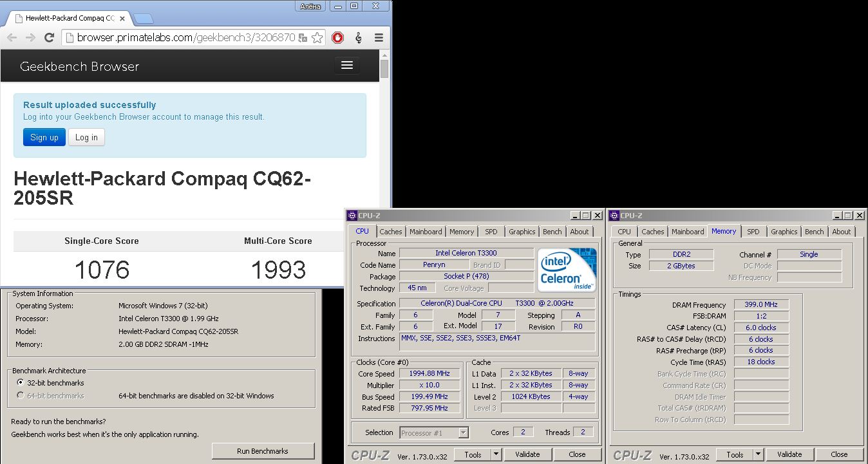Click Close button in Memory window
The image size is (868, 464).
point(840,454)
